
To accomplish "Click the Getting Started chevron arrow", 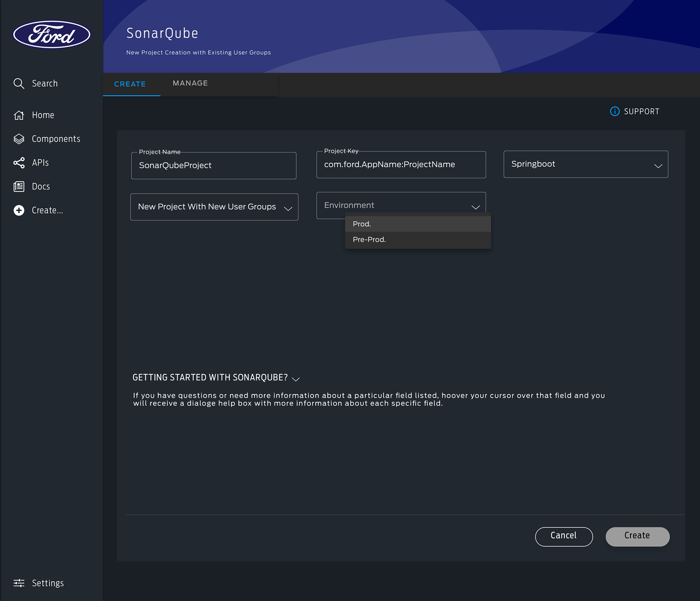I will coord(296,379).
